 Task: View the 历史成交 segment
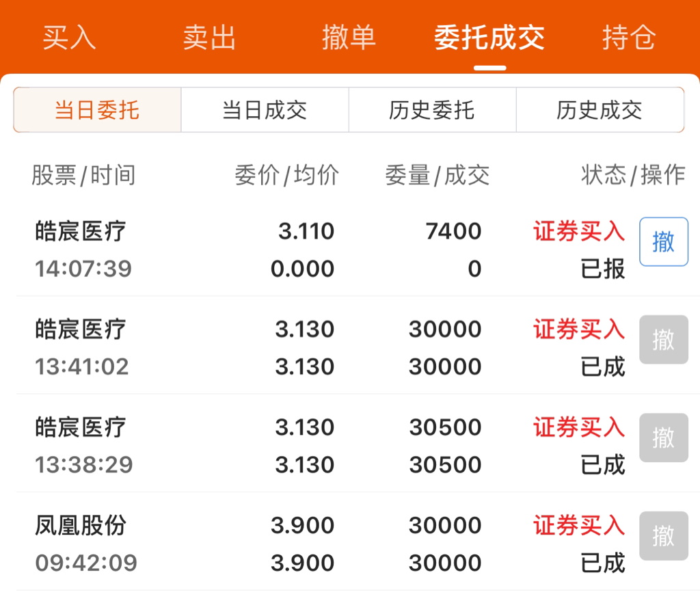coord(600,110)
